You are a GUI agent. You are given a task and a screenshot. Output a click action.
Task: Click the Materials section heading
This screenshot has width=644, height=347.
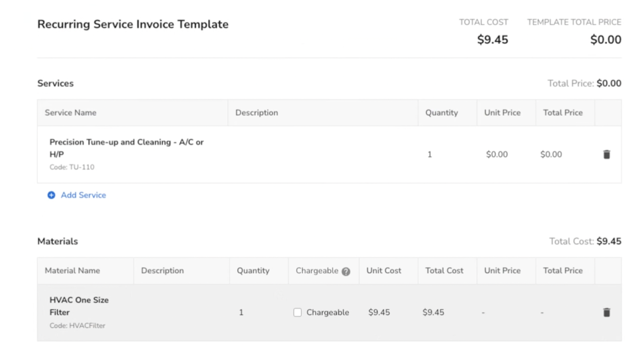58,242
